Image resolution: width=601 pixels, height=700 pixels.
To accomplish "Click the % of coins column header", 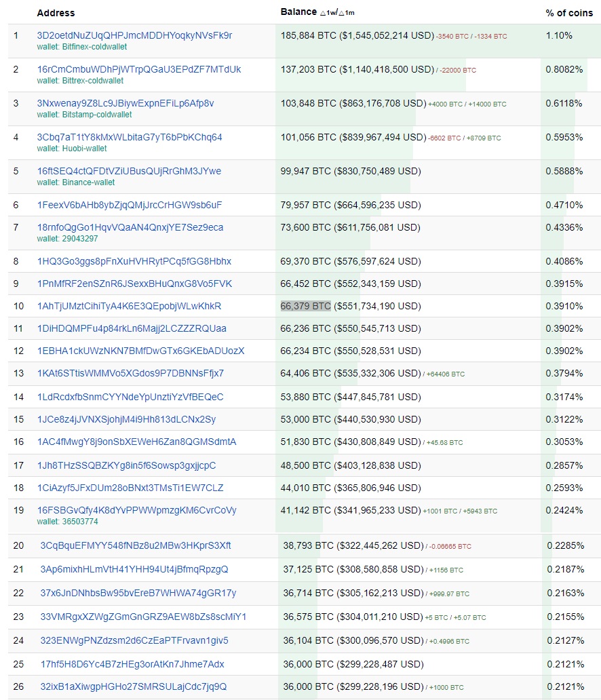I will pos(569,13).
